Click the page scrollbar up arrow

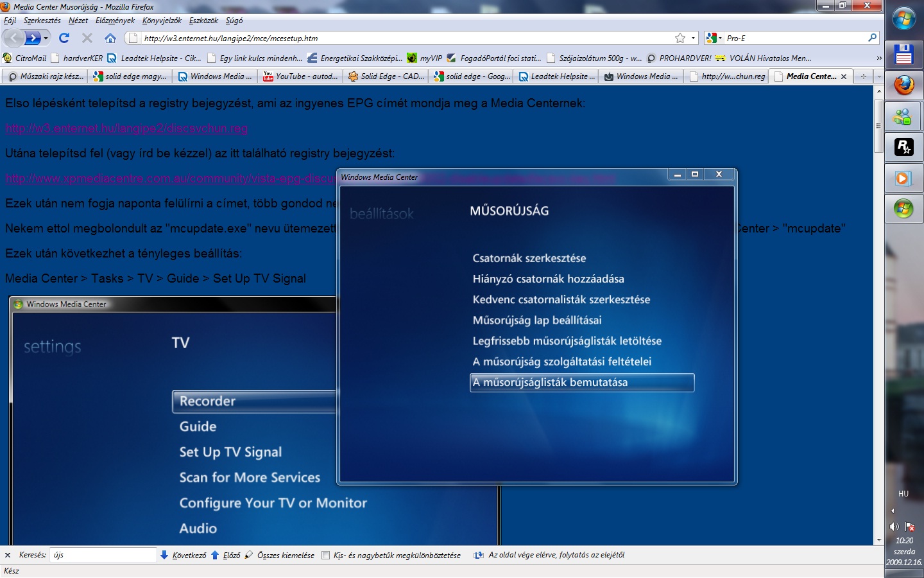click(878, 91)
